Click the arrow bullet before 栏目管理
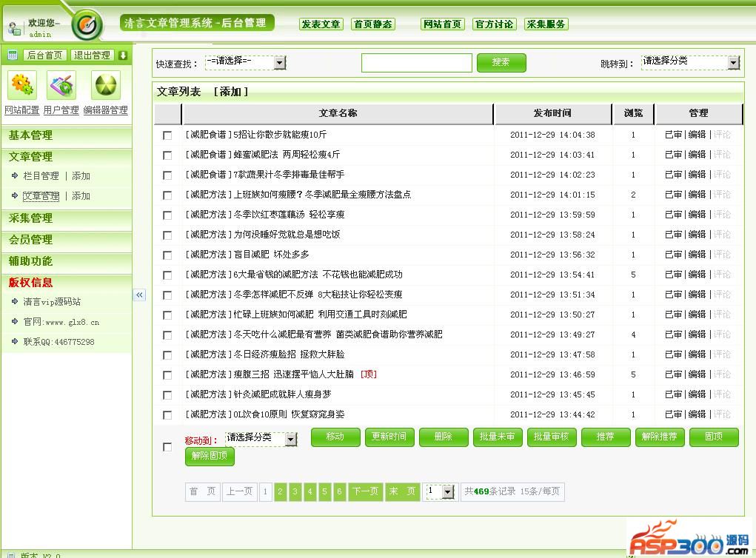This screenshot has height=558, width=756. point(15,176)
